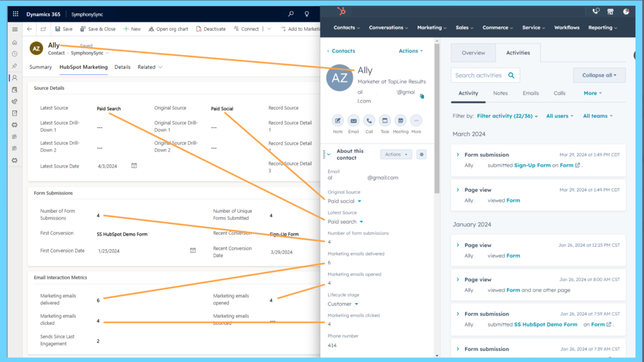This screenshot has height=362, width=644.
Task: Schedule using the Meeting icon
Action: tap(400, 121)
